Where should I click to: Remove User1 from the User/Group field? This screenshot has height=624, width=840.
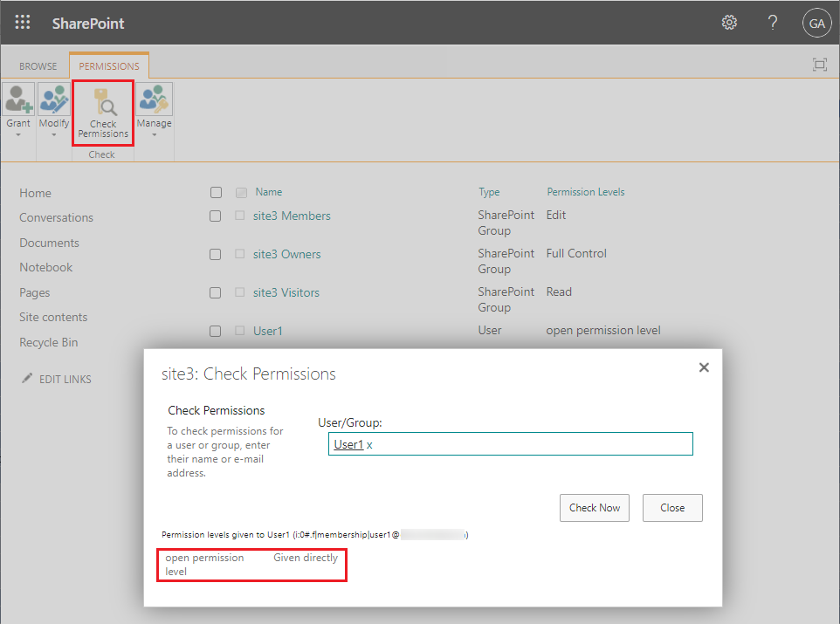click(369, 444)
